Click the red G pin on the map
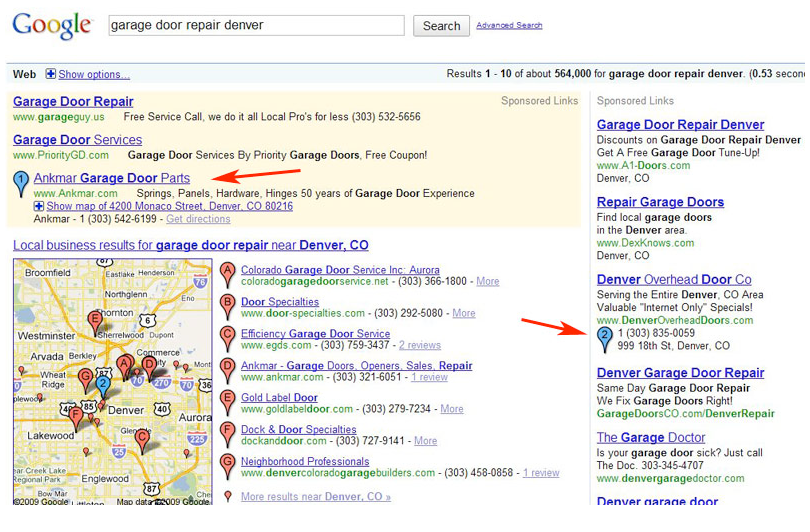 click(x=86, y=380)
